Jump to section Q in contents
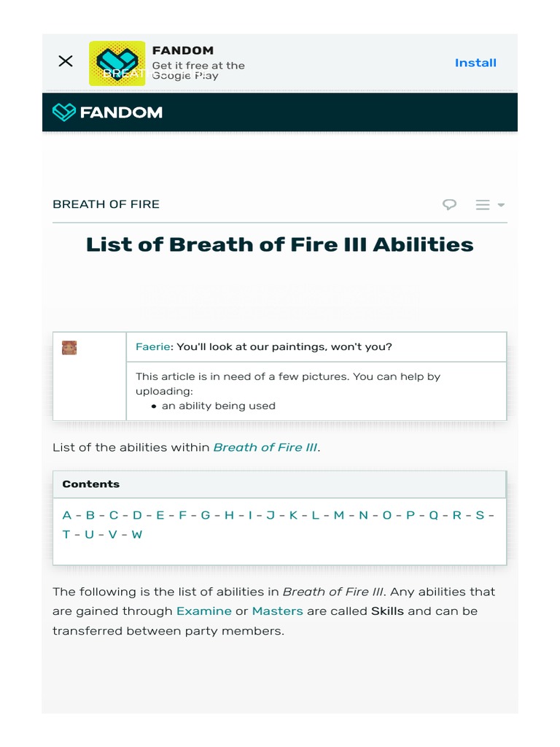 pos(434,515)
